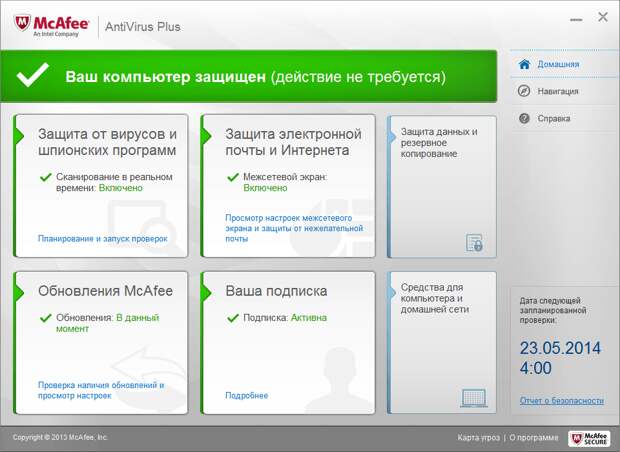
Task: Click the Защита от вирусов heading
Action: pos(107,142)
